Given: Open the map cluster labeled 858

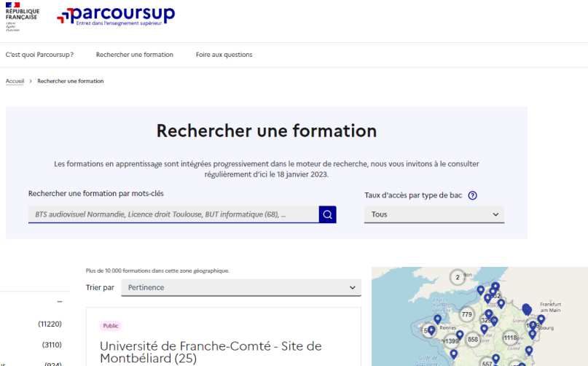Looking at the screenshot, I should pos(472,340).
